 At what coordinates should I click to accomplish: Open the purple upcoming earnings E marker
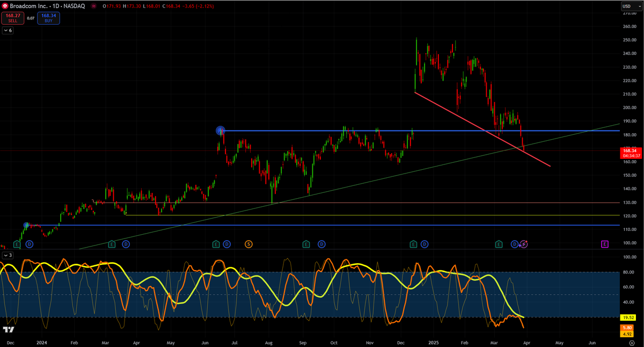coord(605,244)
